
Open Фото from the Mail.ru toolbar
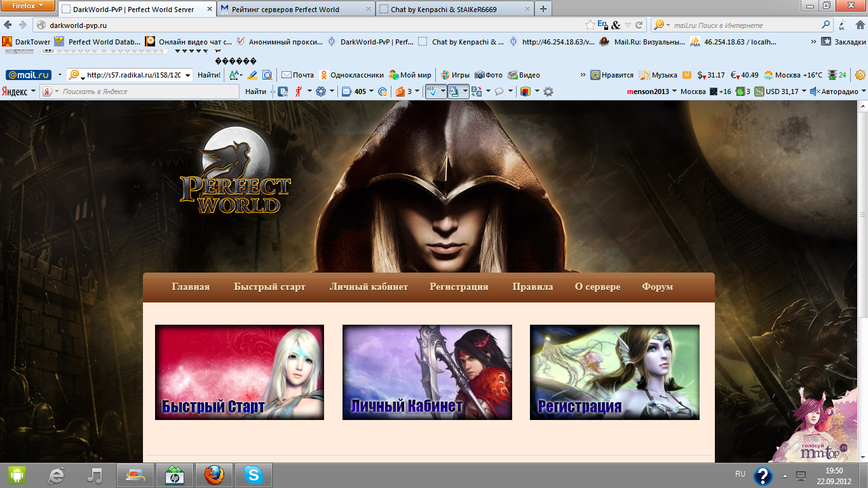coord(489,75)
